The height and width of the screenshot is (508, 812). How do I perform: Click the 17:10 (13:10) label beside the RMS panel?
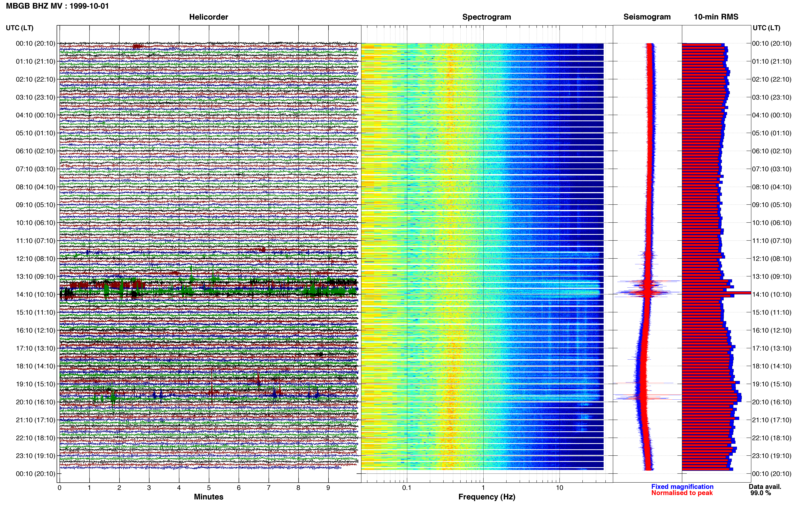point(772,348)
